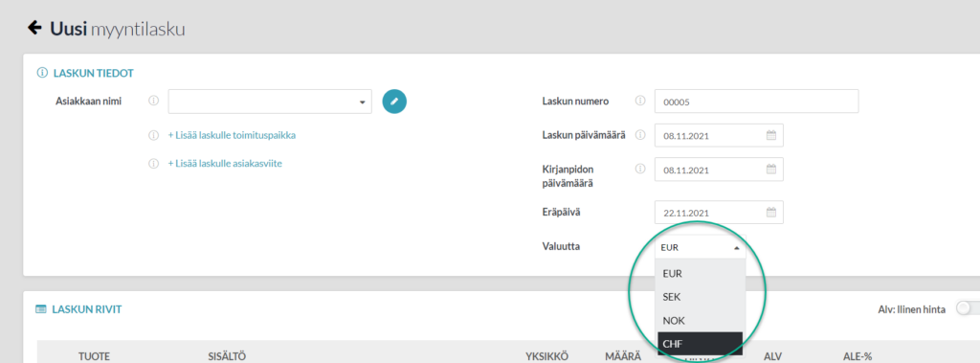Click the pencil edit customer button

click(394, 102)
